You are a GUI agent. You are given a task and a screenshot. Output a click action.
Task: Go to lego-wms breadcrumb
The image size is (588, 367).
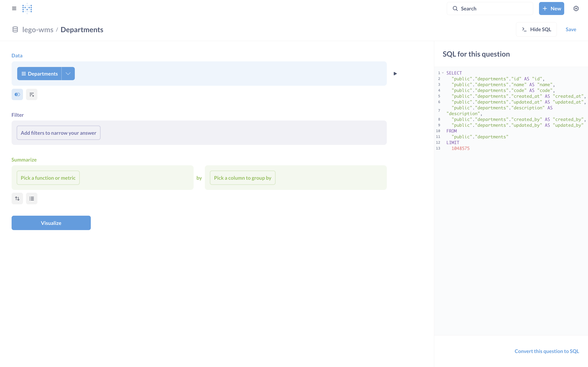point(38,30)
